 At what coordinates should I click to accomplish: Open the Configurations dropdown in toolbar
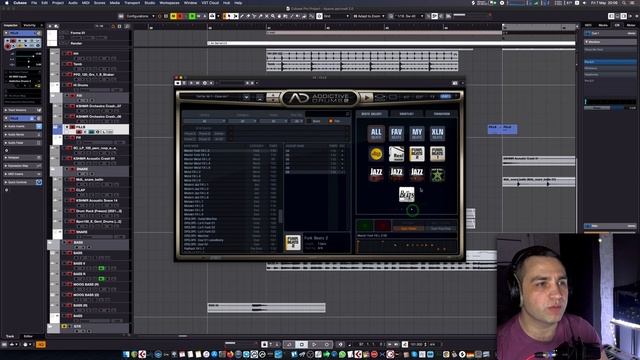click(140, 16)
